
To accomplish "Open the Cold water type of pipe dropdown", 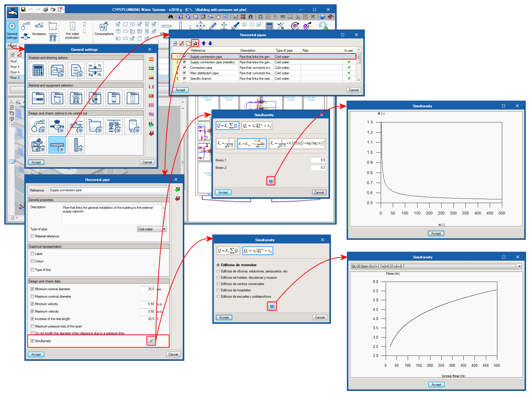I will tap(164, 229).
